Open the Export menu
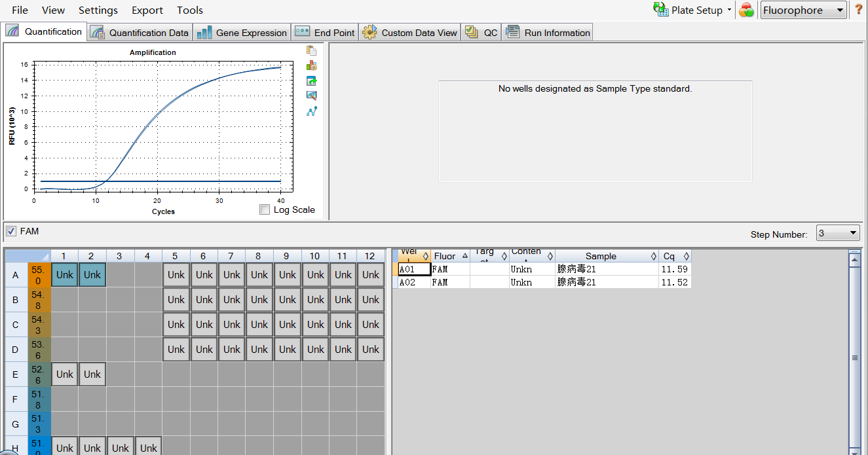The width and height of the screenshot is (868, 455). click(147, 10)
